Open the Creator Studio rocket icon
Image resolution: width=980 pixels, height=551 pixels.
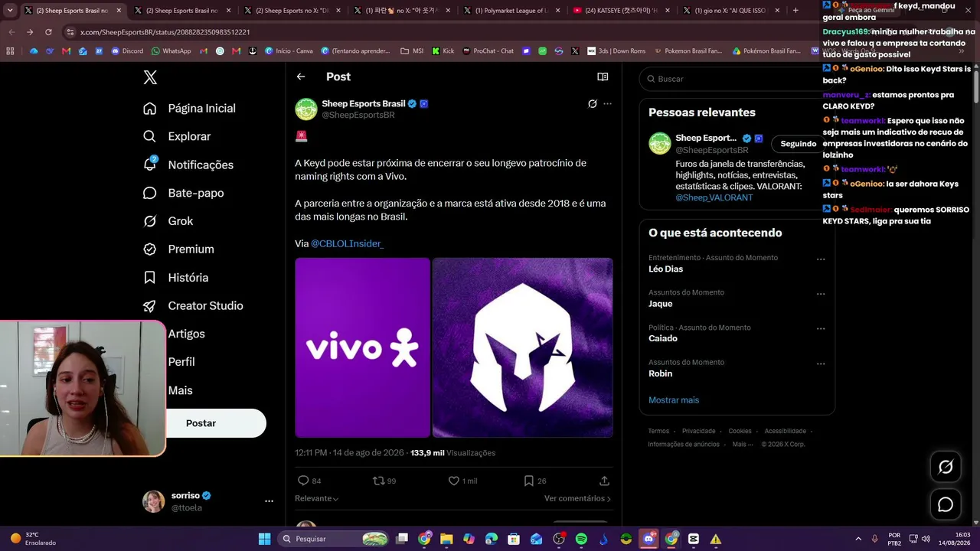(x=150, y=305)
